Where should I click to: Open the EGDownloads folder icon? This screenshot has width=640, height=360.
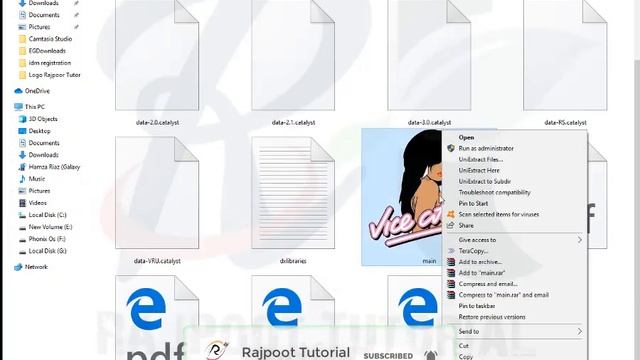pos(22,51)
